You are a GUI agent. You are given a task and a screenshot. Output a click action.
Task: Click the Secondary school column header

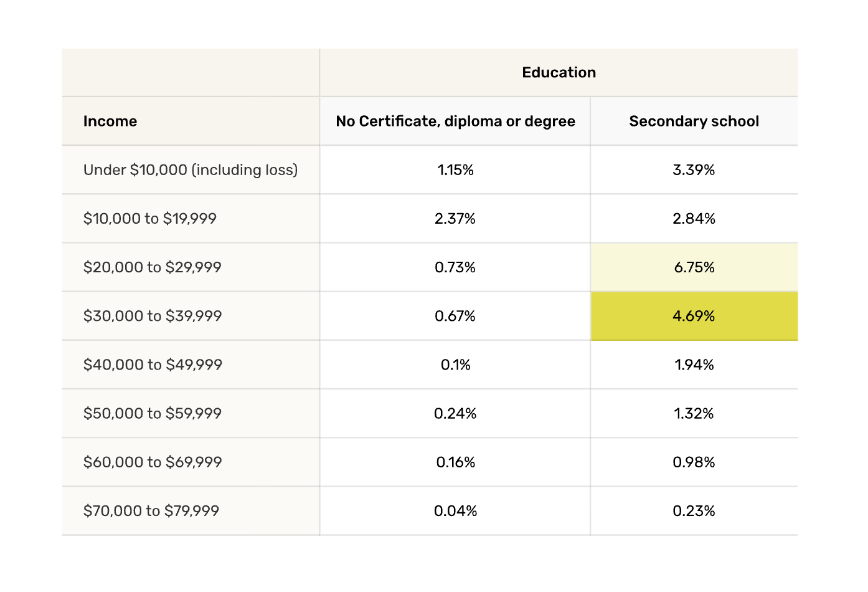point(694,122)
